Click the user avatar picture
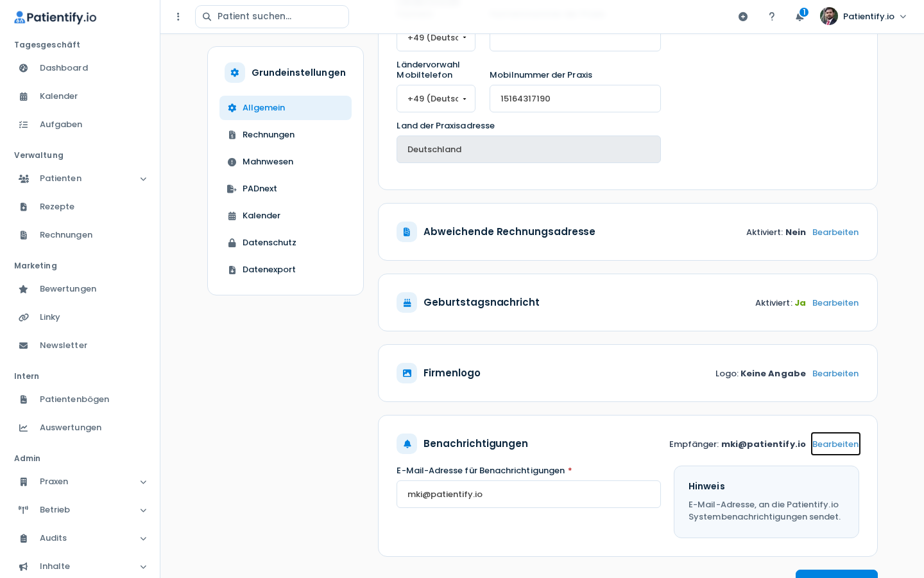924x578 pixels. point(829,16)
